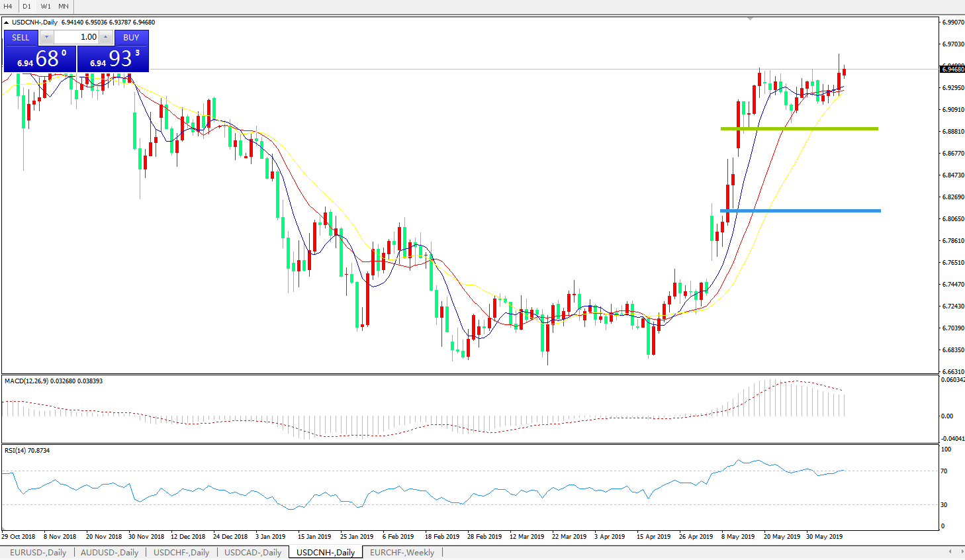Switch to W1 weekly timeframe
The image size is (965, 560).
pos(46,7)
